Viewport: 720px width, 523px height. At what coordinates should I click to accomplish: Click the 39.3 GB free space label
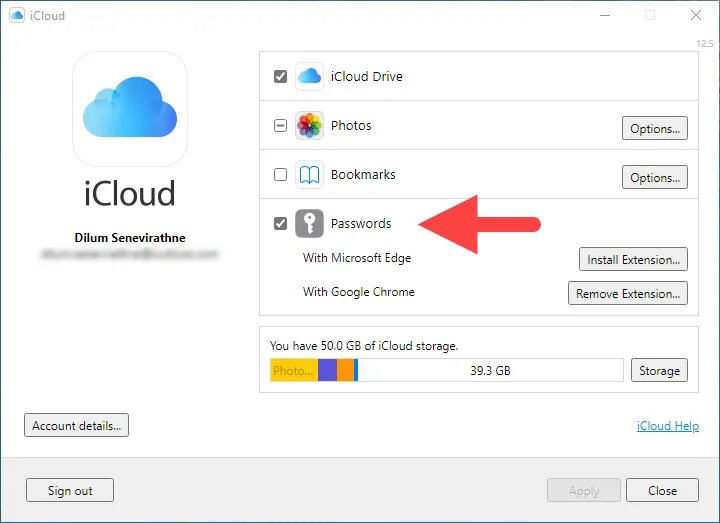tap(490, 371)
